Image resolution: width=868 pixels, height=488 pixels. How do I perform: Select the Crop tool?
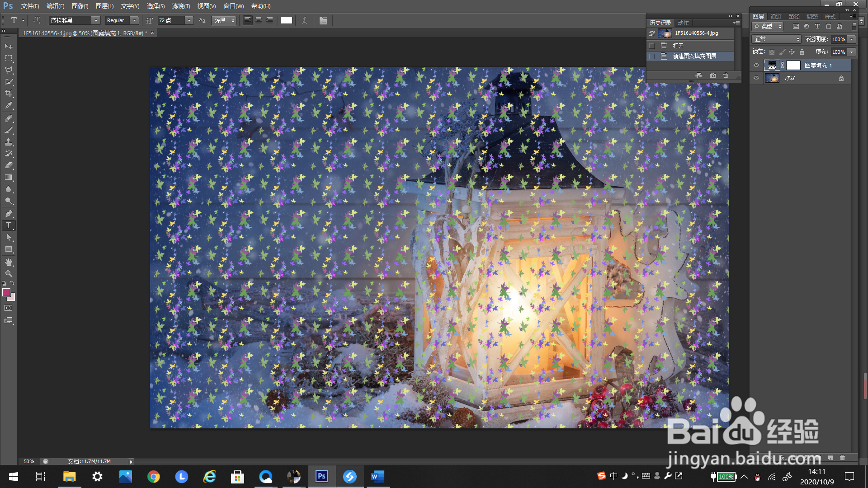click(x=9, y=94)
